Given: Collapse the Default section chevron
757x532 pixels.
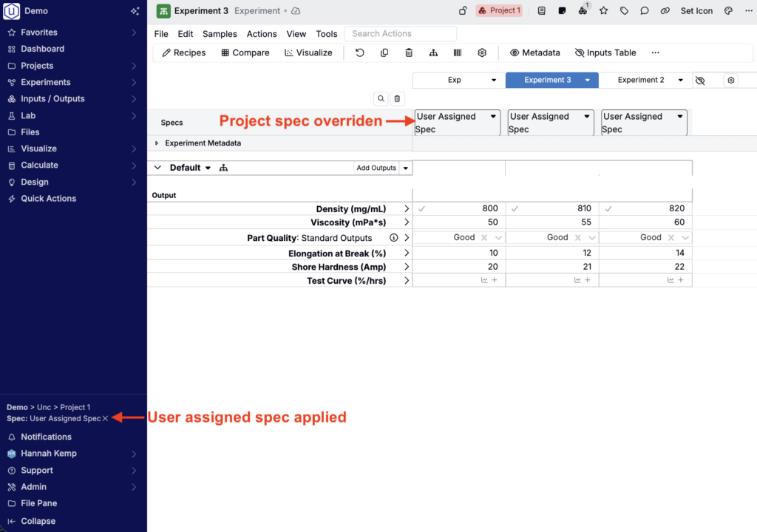Looking at the screenshot, I should pyautogui.click(x=157, y=168).
